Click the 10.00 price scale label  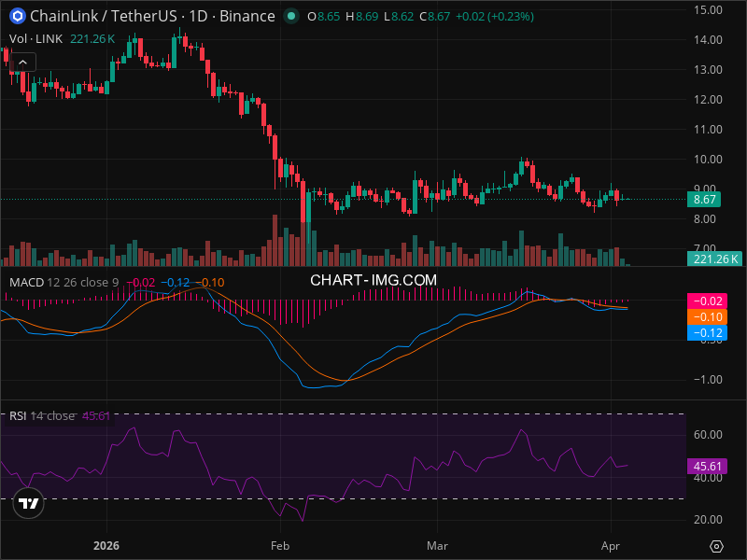point(708,160)
